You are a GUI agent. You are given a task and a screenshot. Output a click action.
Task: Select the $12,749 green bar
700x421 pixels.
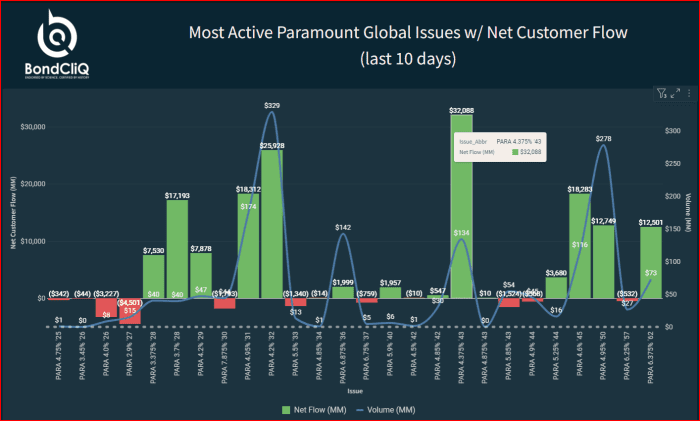[x=604, y=262]
